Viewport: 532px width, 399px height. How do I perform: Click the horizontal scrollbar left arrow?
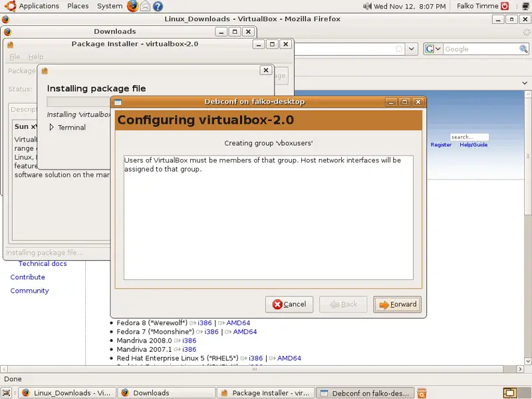coord(4,369)
